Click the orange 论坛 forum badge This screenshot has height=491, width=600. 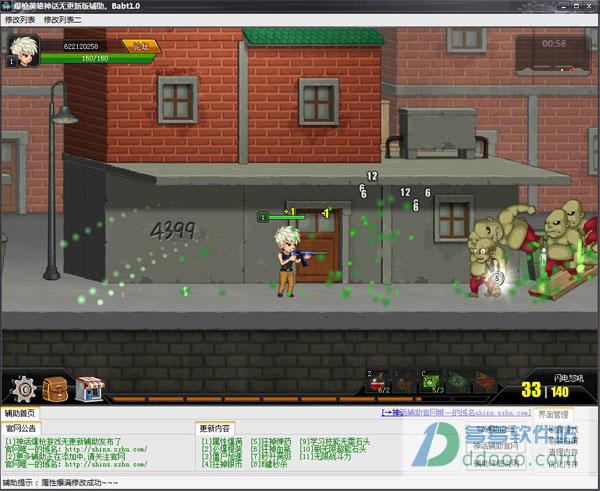click(141, 46)
